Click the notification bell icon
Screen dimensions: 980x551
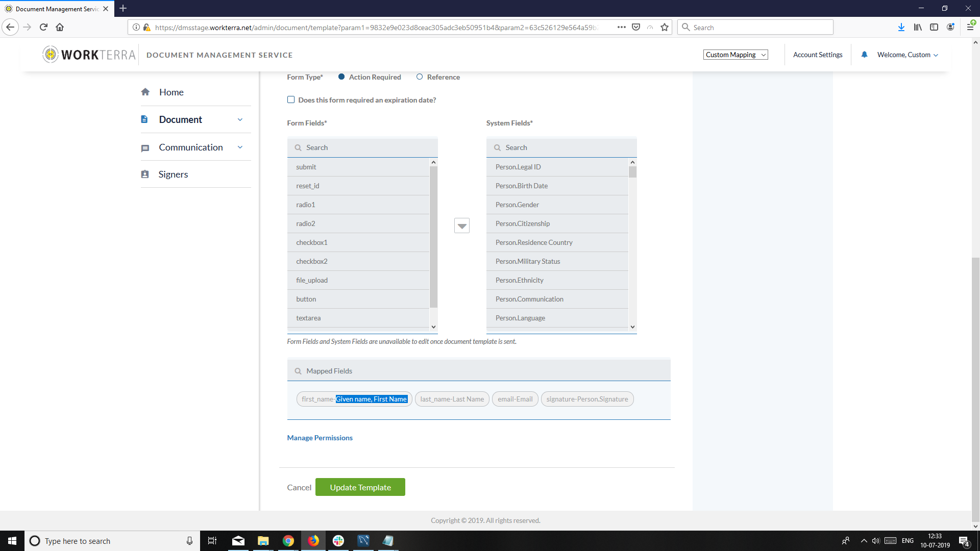click(864, 55)
